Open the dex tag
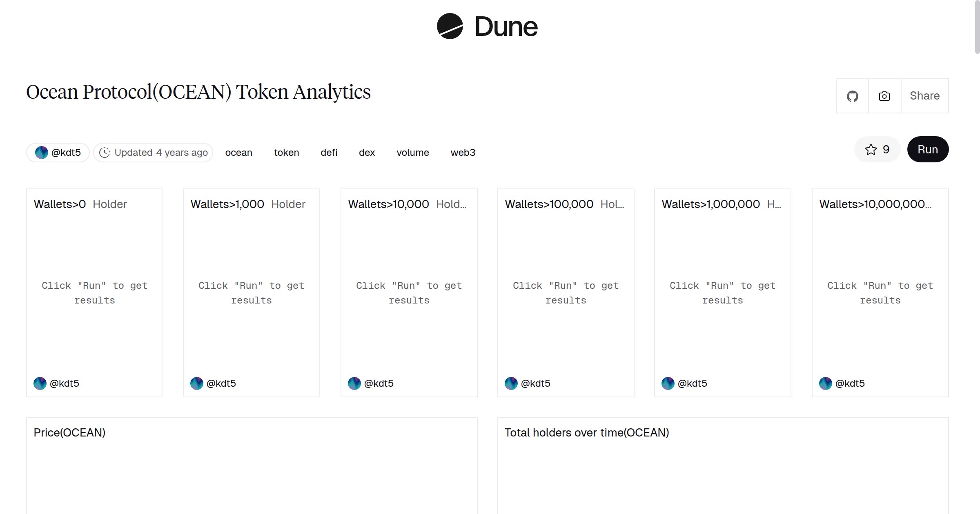The height and width of the screenshot is (514, 980). click(x=367, y=152)
